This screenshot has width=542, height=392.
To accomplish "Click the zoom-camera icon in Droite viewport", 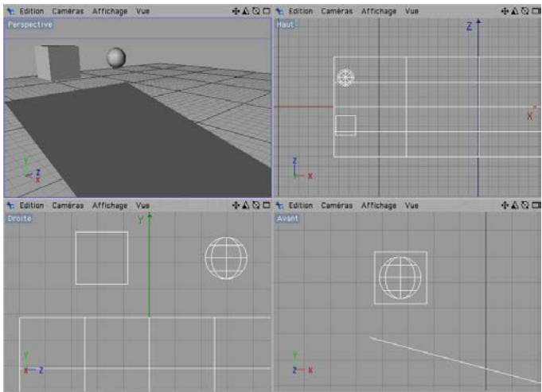I will pos(246,205).
